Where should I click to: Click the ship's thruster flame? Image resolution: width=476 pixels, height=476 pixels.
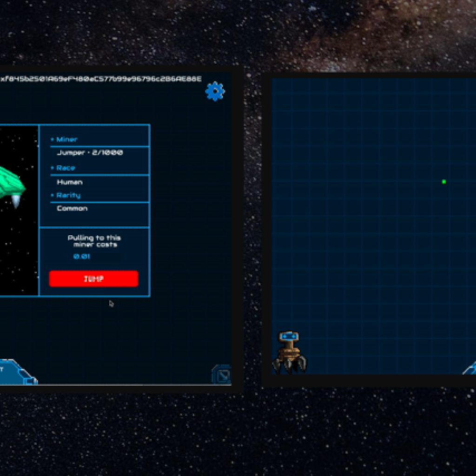(17, 201)
